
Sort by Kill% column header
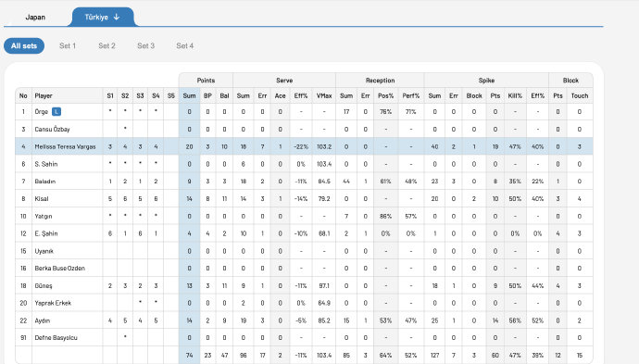515,95
